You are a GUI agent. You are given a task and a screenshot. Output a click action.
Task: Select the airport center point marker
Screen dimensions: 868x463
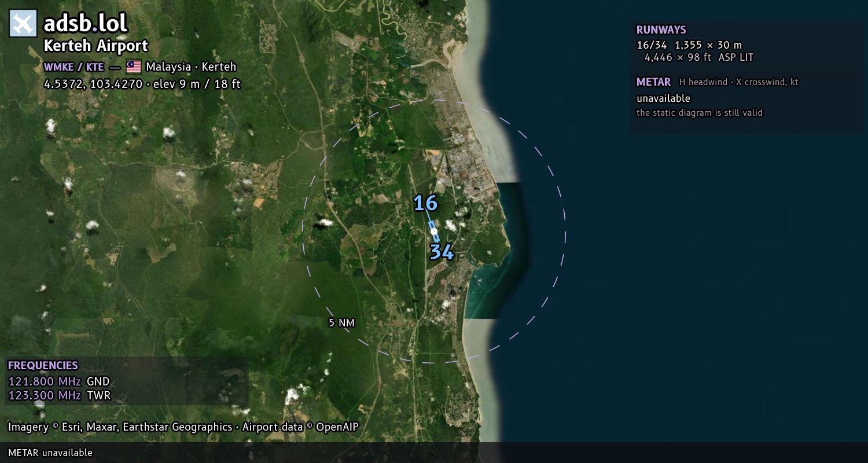(434, 231)
